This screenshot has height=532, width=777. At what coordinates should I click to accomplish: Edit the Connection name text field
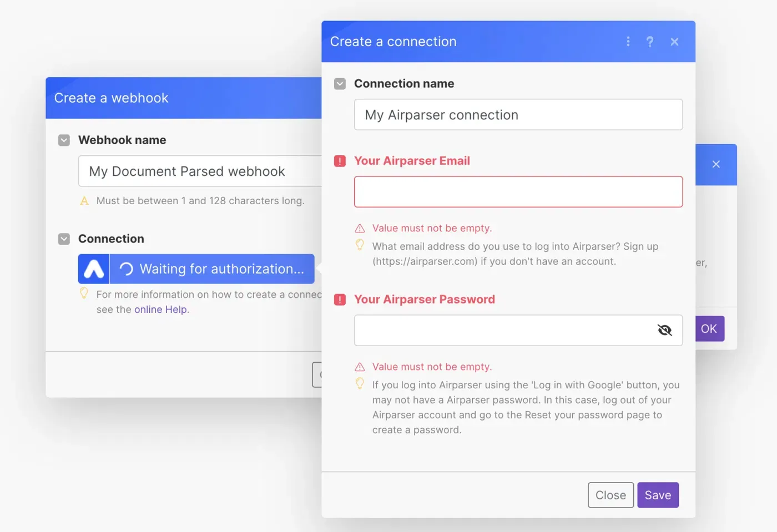(518, 115)
